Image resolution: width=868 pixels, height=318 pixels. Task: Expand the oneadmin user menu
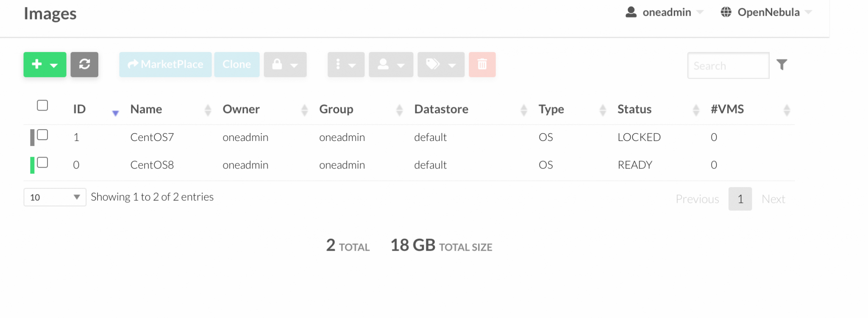[665, 12]
